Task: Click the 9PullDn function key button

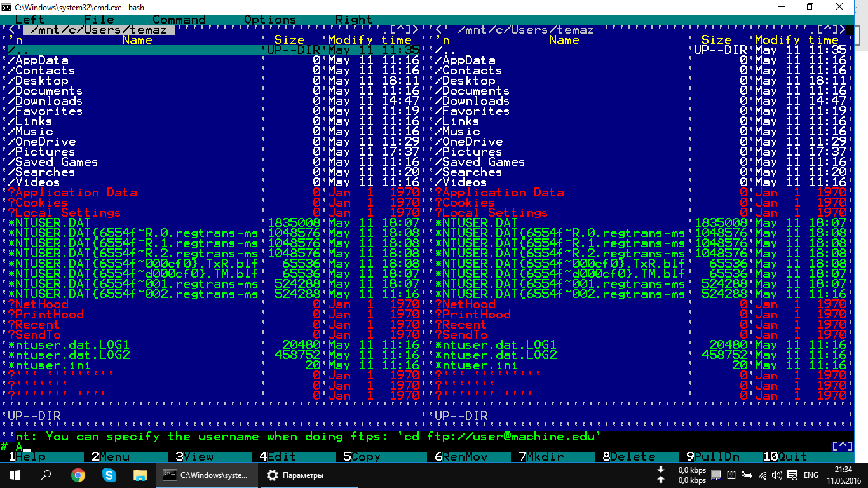Action: point(724,456)
